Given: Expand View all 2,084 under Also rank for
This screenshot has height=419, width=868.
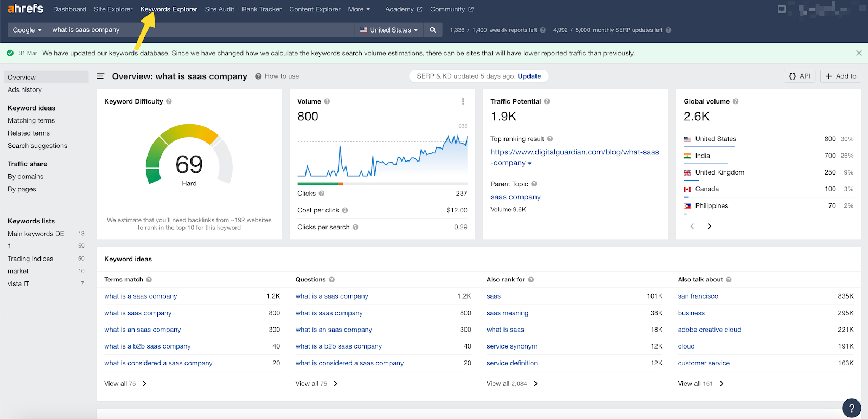Looking at the screenshot, I should 512,383.
